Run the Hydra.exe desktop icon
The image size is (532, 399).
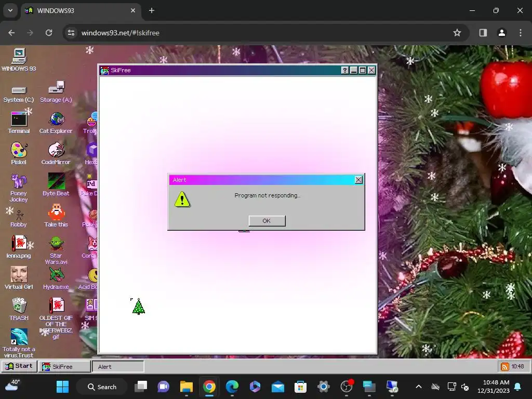click(56, 278)
